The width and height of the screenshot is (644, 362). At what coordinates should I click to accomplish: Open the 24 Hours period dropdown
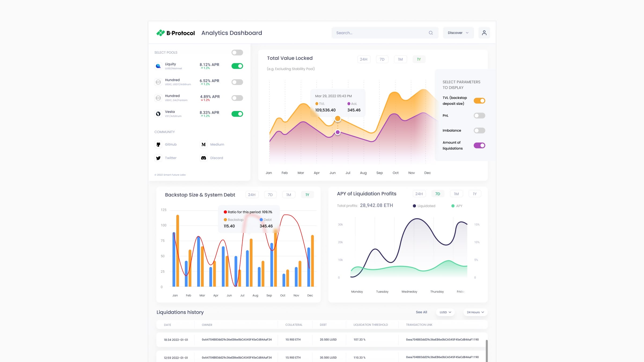coord(475,312)
